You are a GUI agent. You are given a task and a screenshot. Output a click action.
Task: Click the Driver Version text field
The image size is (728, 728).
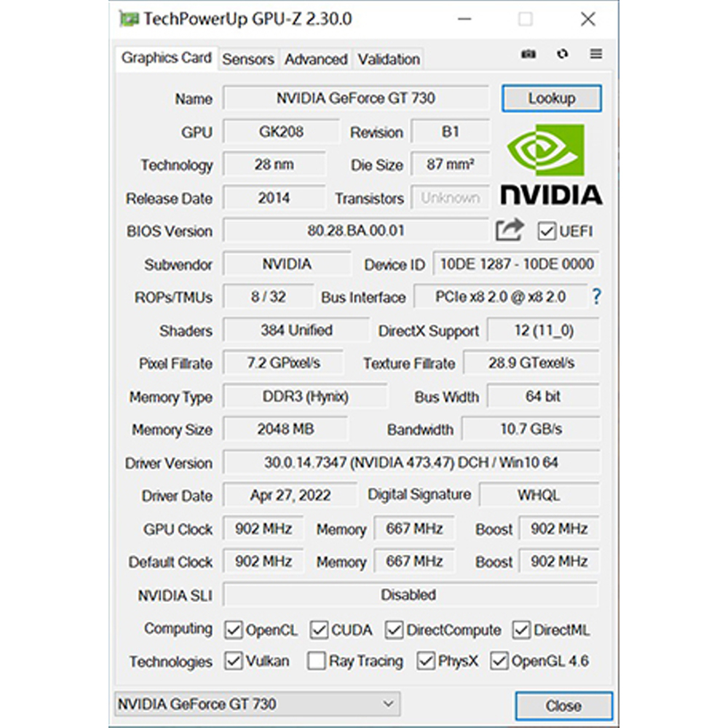pyautogui.click(x=411, y=462)
